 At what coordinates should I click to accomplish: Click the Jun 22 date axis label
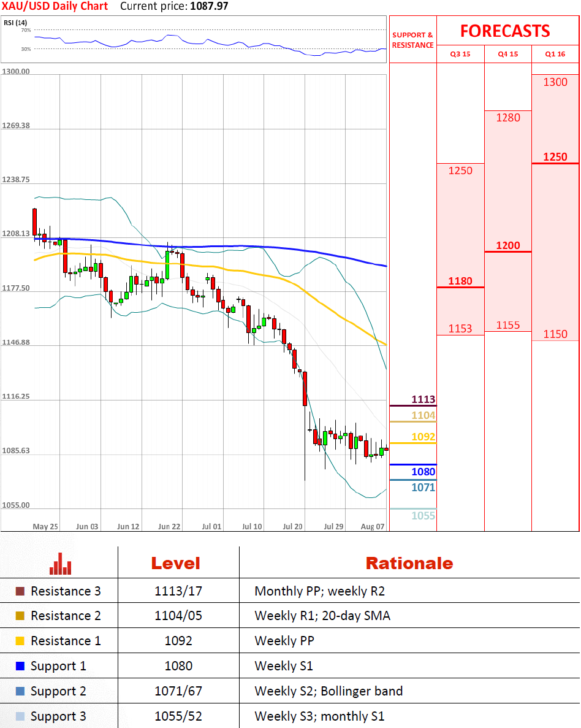[169, 526]
